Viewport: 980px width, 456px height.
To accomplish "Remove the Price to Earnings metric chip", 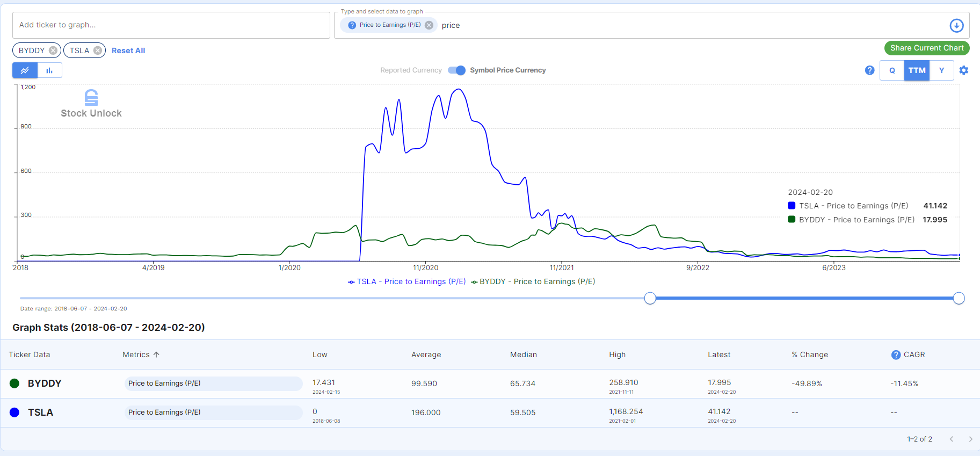I will point(429,25).
